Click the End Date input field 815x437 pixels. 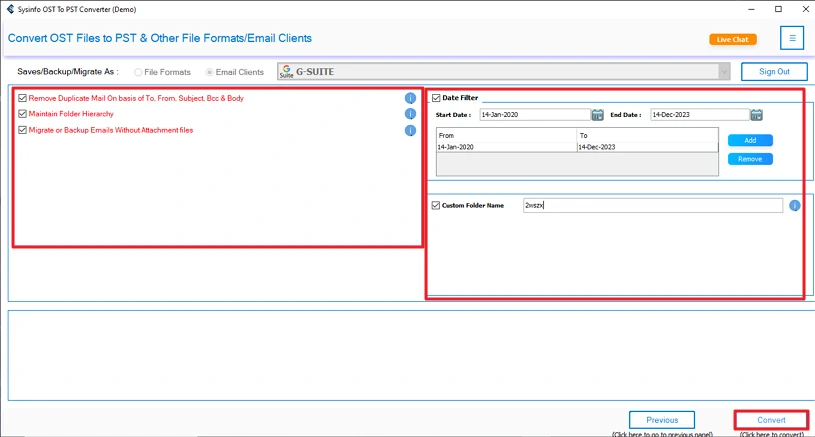pyautogui.click(x=700, y=114)
